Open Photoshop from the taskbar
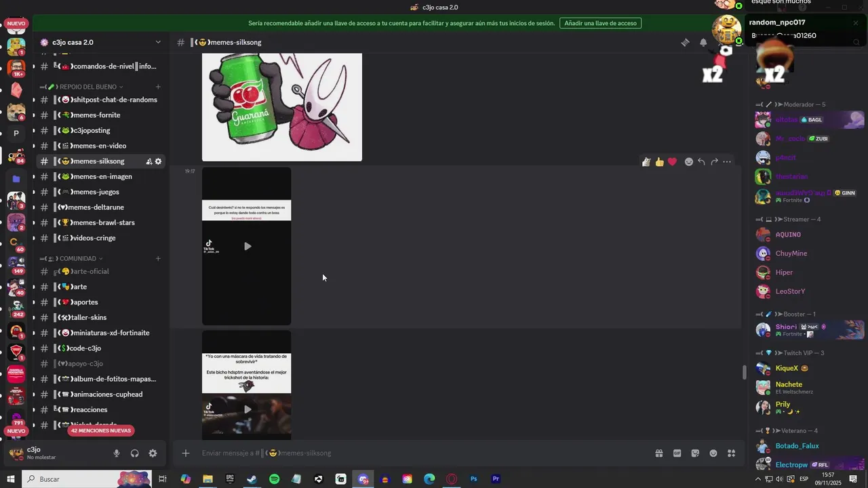This screenshot has height=488, width=868. [x=473, y=479]
